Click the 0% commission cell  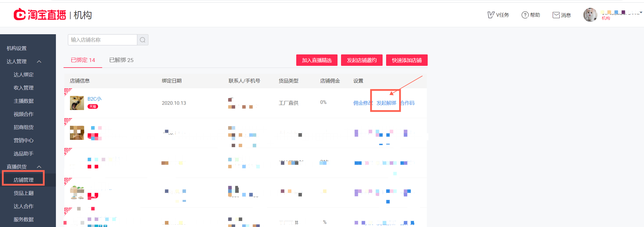323,102
